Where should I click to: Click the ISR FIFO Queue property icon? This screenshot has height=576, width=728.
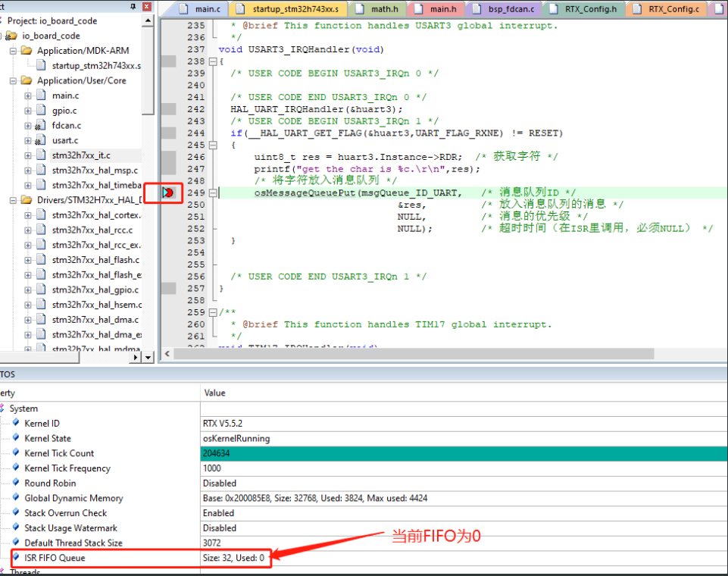point(17,558)
